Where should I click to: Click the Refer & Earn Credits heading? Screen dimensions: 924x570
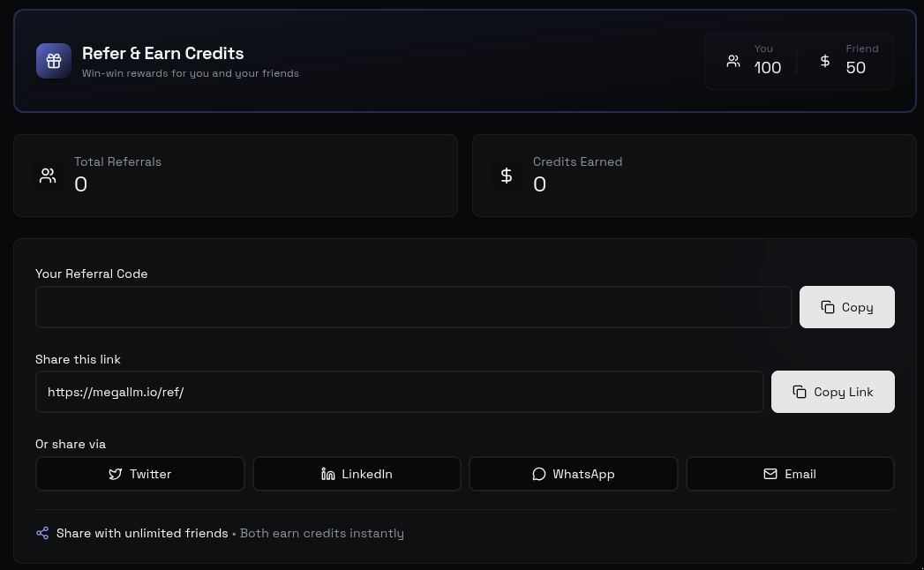(x=162, y=53)
